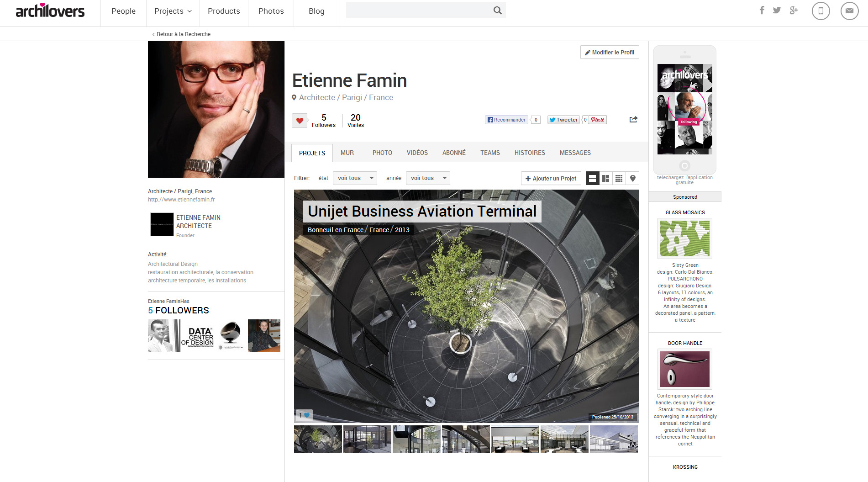Switch to the VIDÉOS tab
Viewport: 868px width, 482px height.
[x=417, y=153]
